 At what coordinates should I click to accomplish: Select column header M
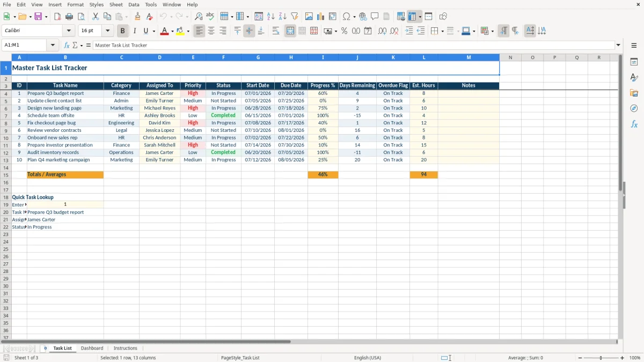coord(469,57)
